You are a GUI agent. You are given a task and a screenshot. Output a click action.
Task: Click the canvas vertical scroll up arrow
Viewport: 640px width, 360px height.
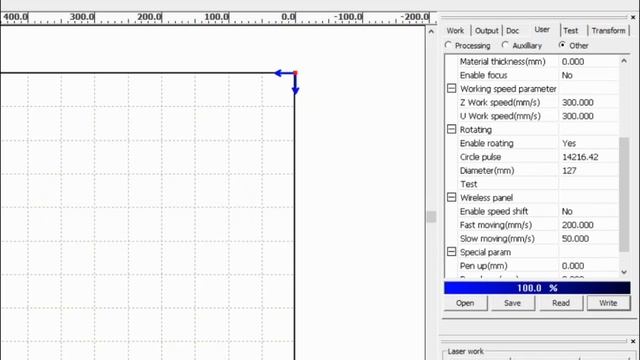pos(431,31)
